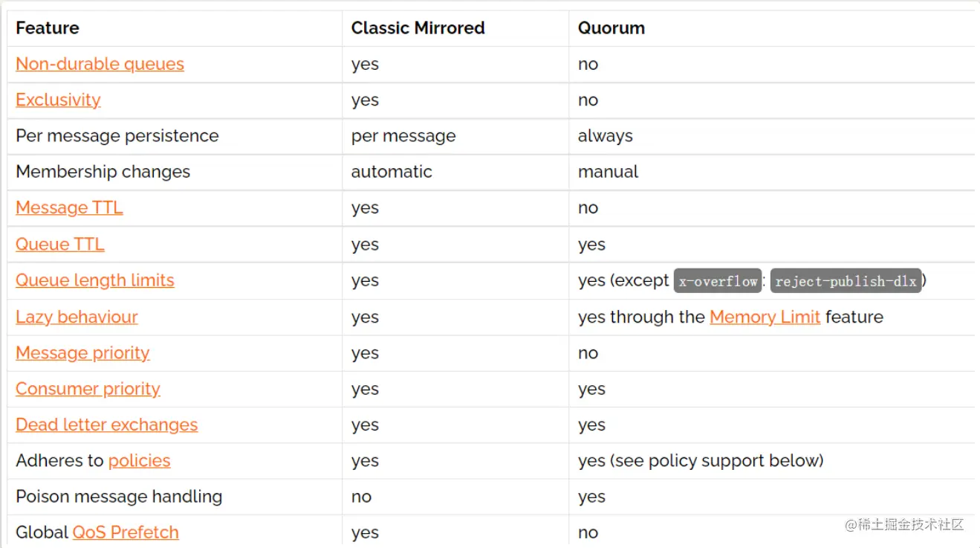The width and height of the screenshot is (980, 548).
Task: Click the x-overflow code tag
Action: 718,281
